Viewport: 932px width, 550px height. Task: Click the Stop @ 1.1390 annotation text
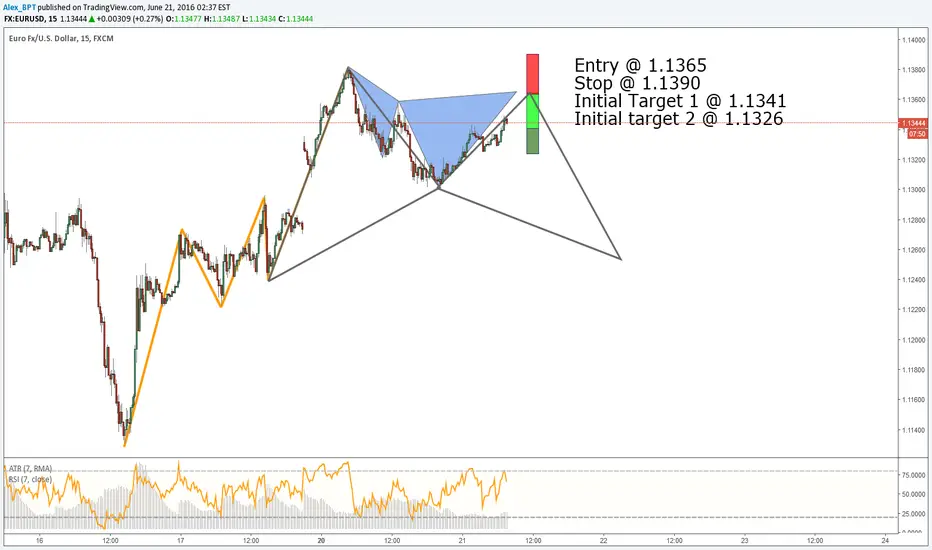[637, 83]
